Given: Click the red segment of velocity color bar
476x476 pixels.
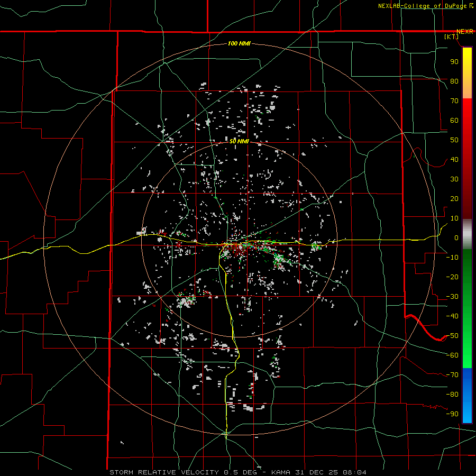Looking at the screenshot, I should coord(467,159).
